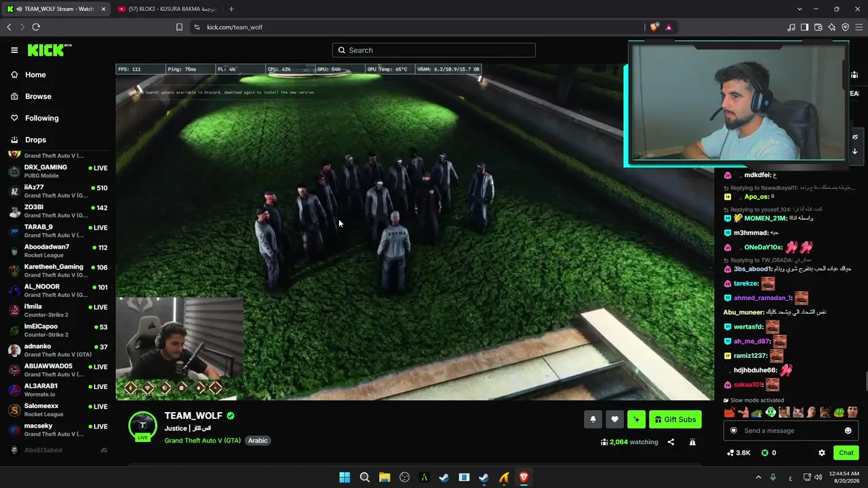Viewport: 868px width, 488px height.
Task: Toggle the browser sidebar panel icon
Action: pos(804,27)
